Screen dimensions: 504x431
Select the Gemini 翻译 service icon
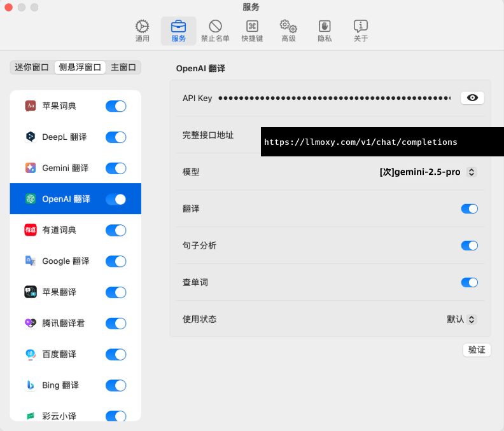coord(31,168)
